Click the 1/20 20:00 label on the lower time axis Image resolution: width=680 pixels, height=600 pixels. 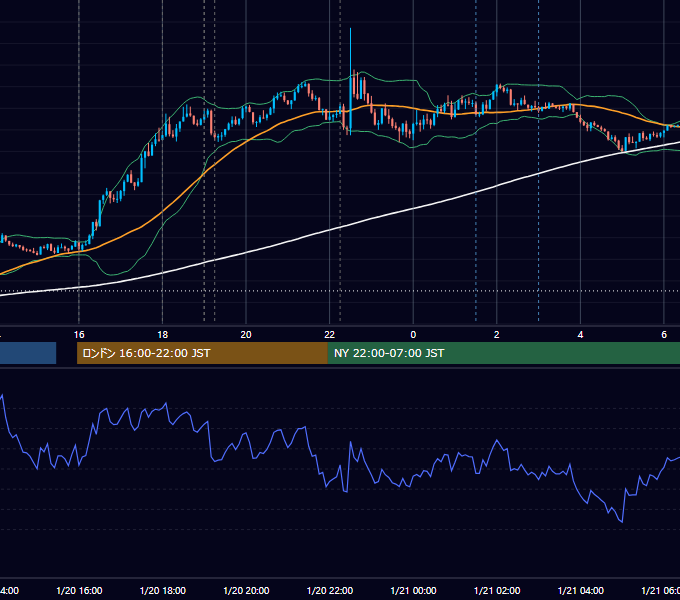coord(246,591)
